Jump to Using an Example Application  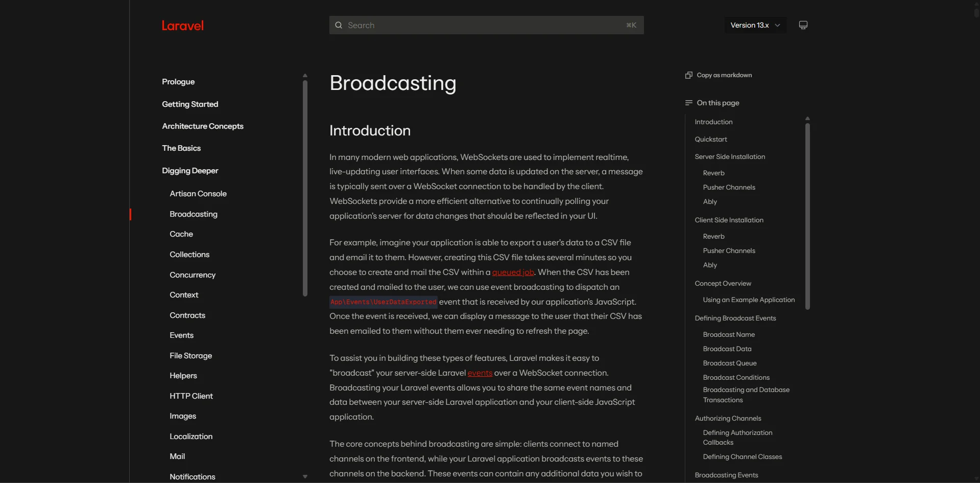(749, 300)
